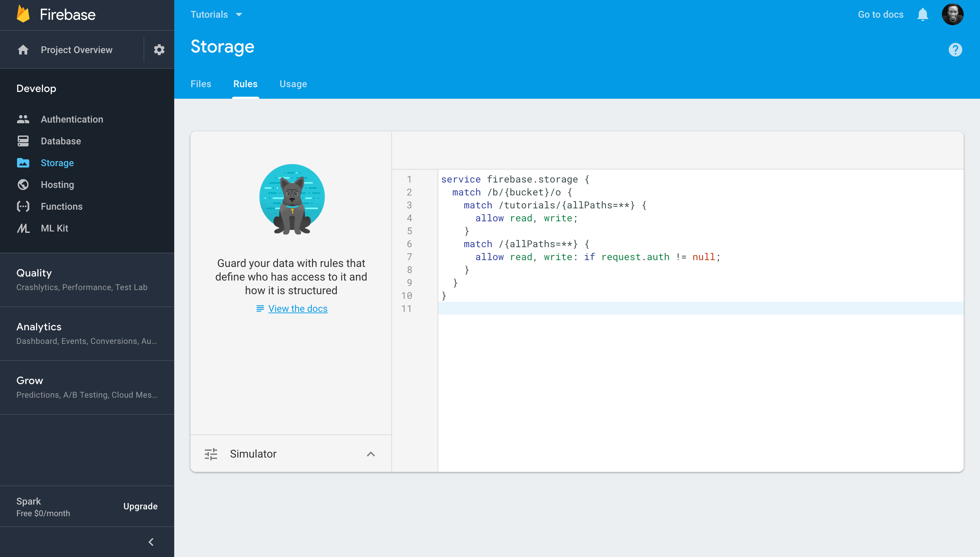Click the 'match /{allPaths=**} {' line 6
The height and width of the screenshot is (557, 980).
[526, 244]
